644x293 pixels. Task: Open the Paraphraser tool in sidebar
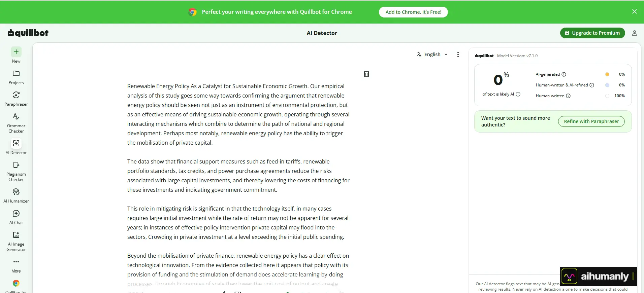(16, 99)
